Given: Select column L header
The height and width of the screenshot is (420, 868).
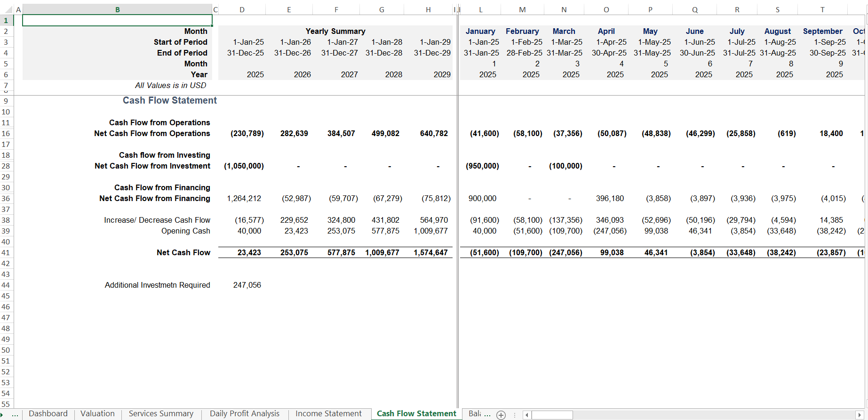Looking at the screenshot, I should pyautogui.click(x=480, y=9).
